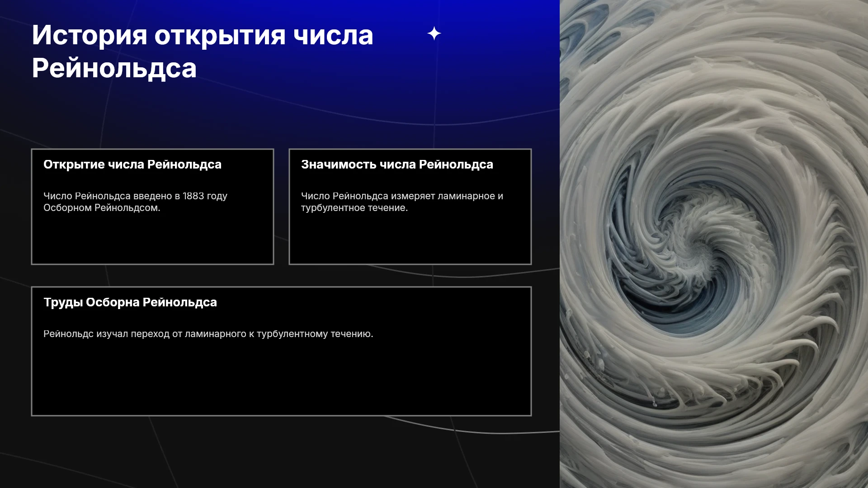Select "Рейнольдса" on the title's second line
Image resolution: width=868 pixels, height=488 pixels.
(x=114, y=69)
